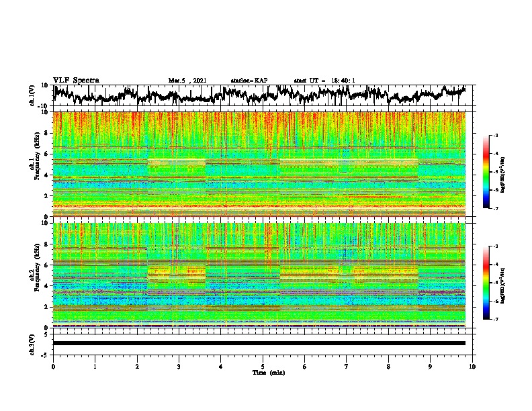532x411 pixels.
Task: Click time axis tick label "2"
Action: (x=137, y=367)
